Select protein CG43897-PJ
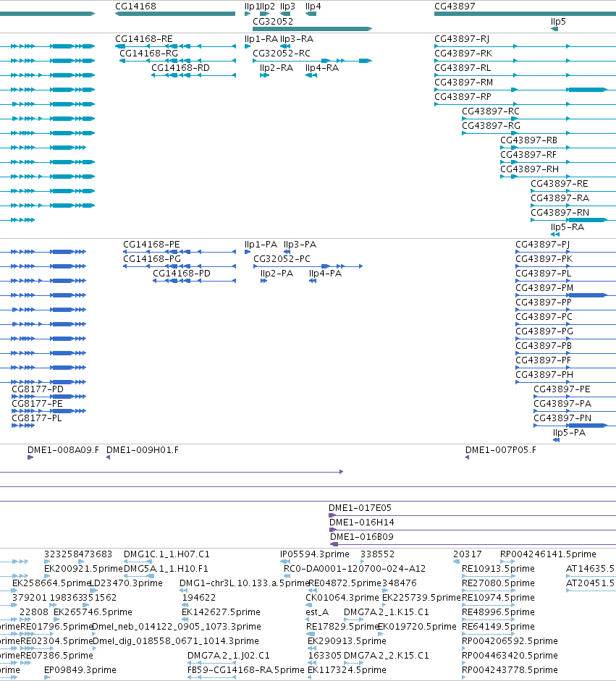The image size is (616, 681). (565, 252)
